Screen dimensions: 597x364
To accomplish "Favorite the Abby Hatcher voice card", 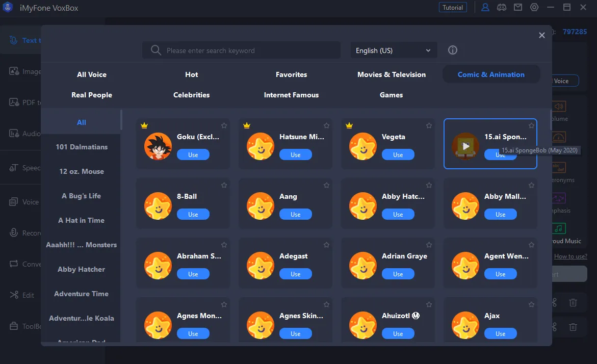I will pos(429,186).
